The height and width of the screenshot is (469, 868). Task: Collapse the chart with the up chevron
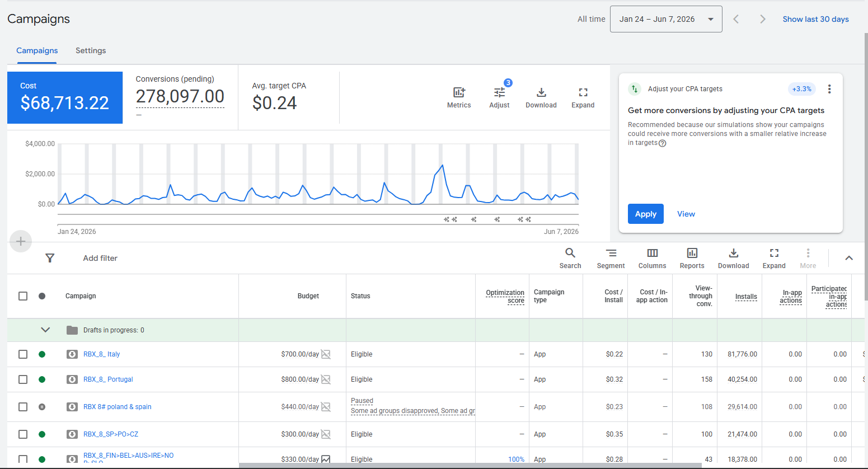849,258
